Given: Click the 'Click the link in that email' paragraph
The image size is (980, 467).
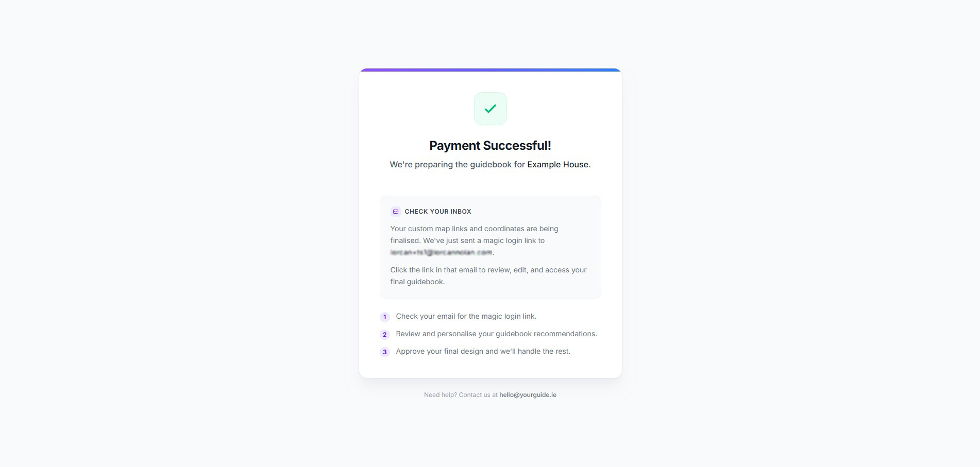Looking at the screenshot, I should click(x=488, y=276).
